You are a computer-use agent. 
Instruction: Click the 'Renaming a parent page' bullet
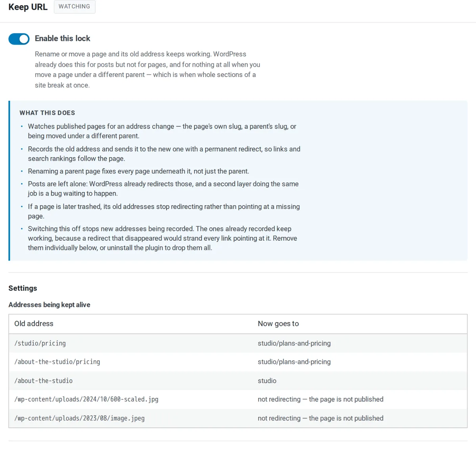tap(138, 171)
